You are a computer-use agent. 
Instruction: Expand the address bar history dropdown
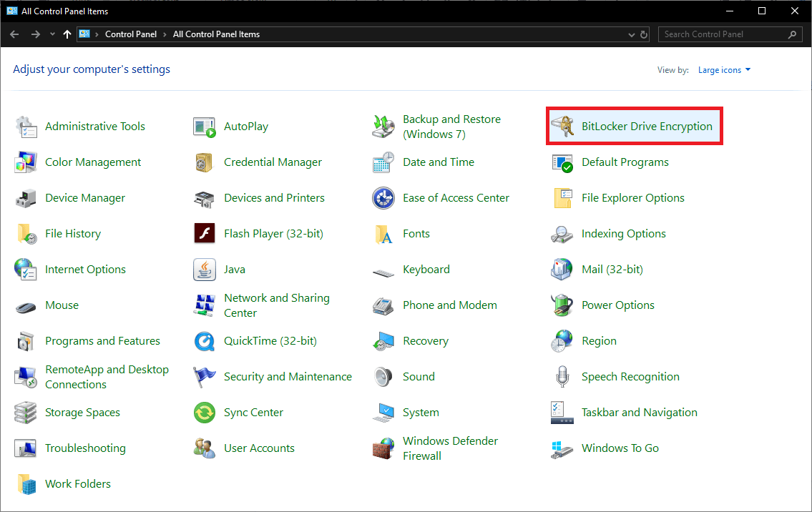tap(631, 34)
